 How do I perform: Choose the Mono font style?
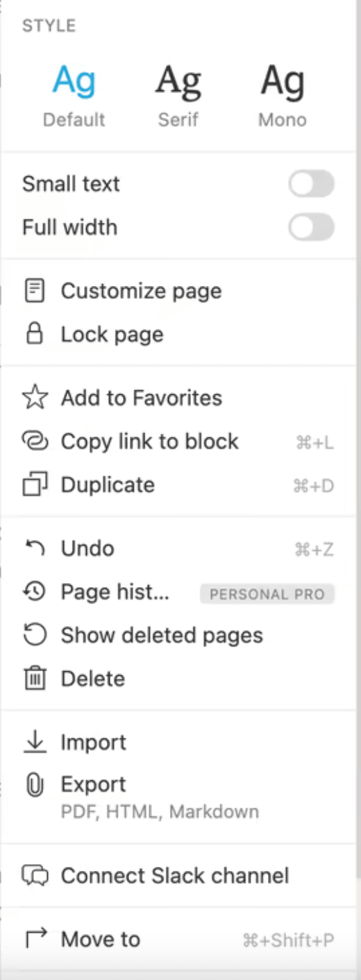283,94
